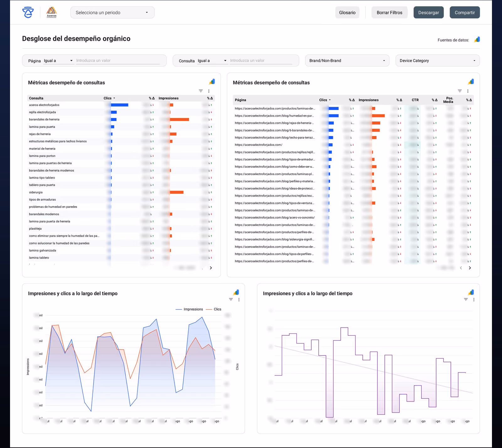Toggle Impressions series in chart legend

coord(189,309)
